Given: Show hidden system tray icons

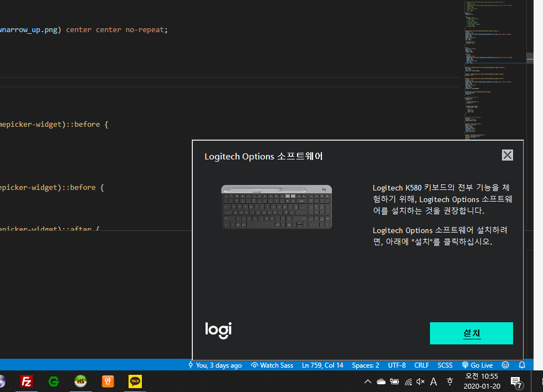Looking at the screenshot, I should [368, 381].
